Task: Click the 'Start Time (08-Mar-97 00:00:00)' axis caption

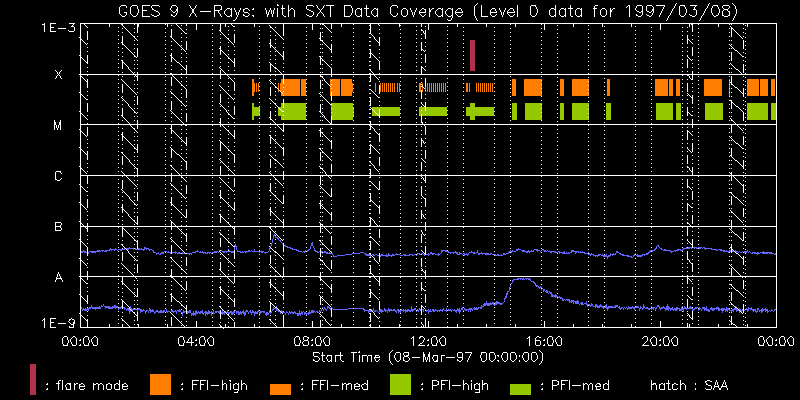Action: coord(427,356)
